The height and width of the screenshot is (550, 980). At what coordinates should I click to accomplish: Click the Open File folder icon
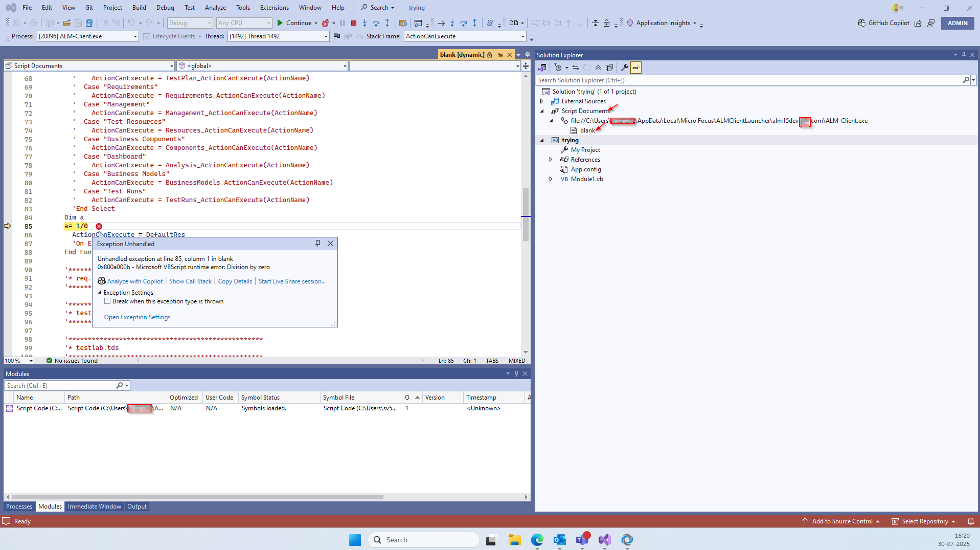[67, 23]
